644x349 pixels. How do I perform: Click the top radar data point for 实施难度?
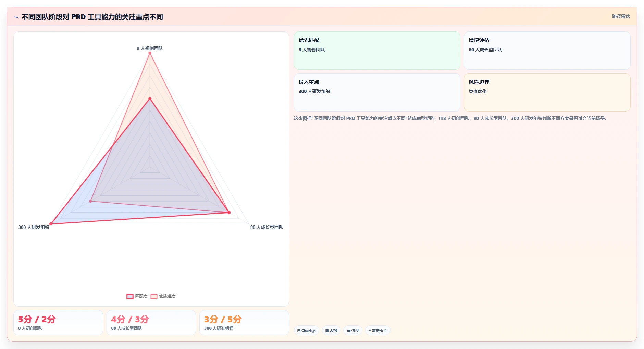click(x=150, y=53)
